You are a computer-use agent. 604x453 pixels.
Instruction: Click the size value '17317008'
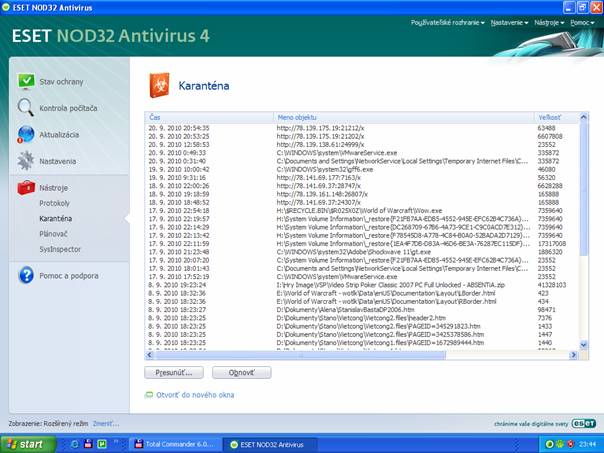(552, 244)
